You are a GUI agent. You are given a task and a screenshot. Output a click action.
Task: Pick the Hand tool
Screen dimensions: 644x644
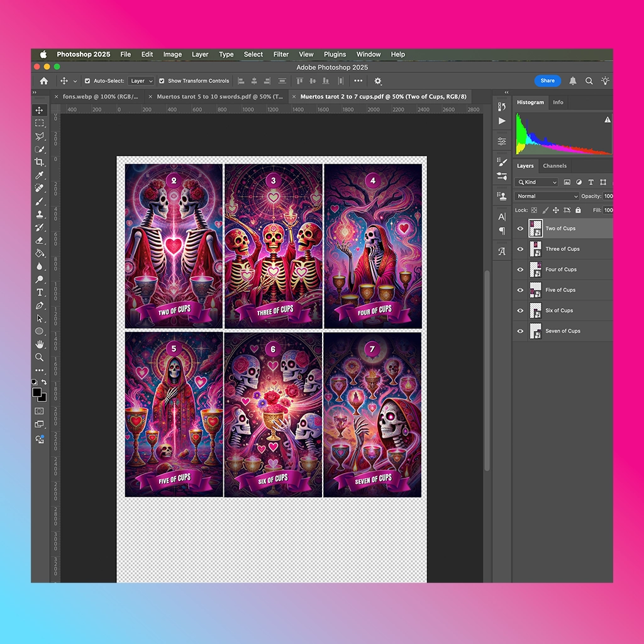click(40, 344)
